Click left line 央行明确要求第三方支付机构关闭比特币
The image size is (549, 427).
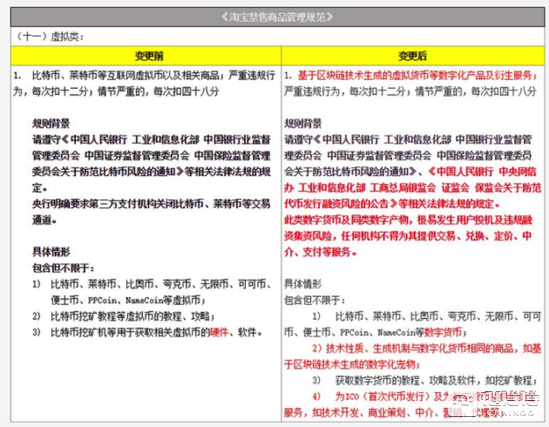151,204
